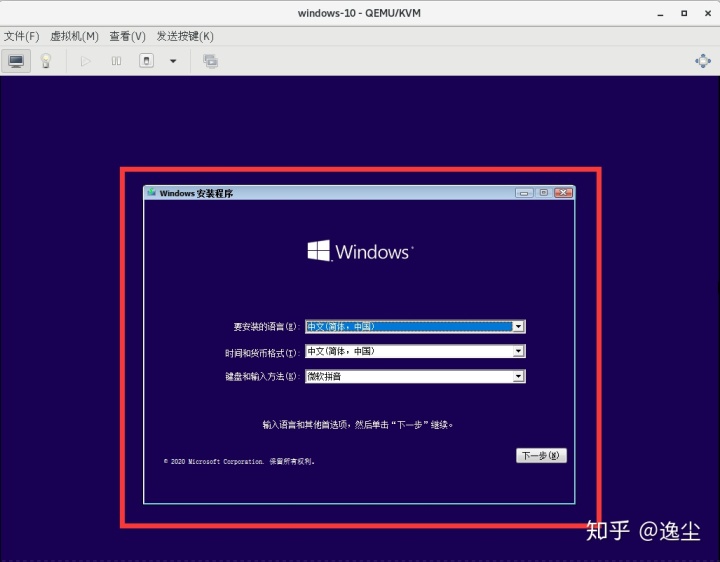
Task: Expand the 键盘和输入方法 dropdown
Action: (x=518, y=377)
